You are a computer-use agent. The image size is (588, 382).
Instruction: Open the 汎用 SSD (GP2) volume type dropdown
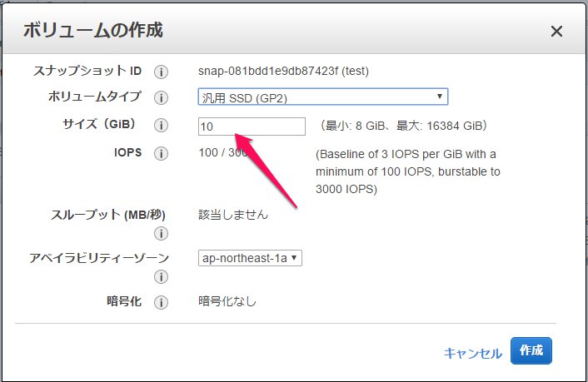point(323,97)
